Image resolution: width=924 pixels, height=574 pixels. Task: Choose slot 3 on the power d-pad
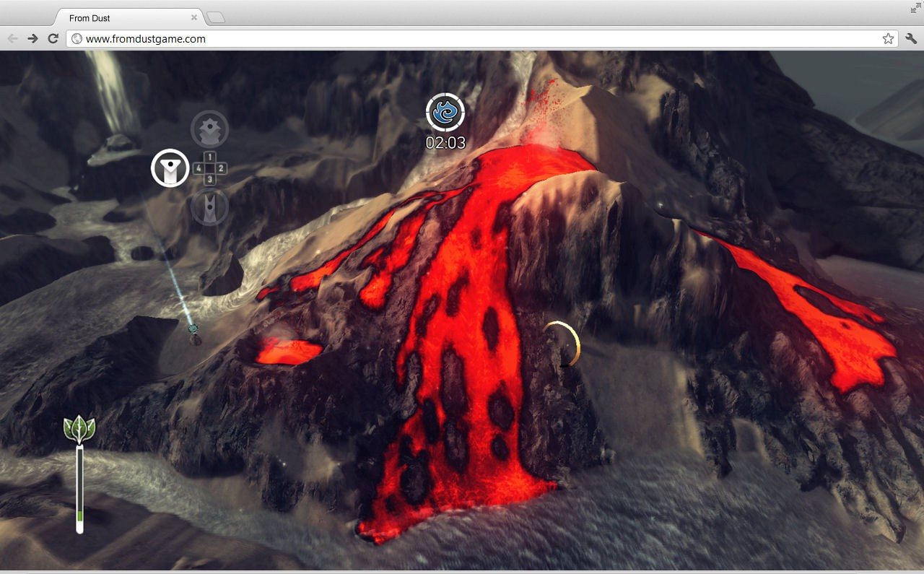tap(209, 179)
